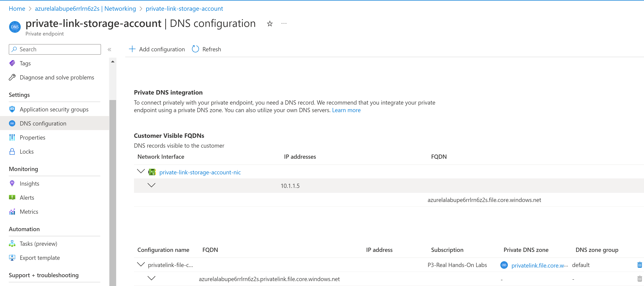Select the DNS configuration sidebar icon
The width and height of the screenshot is (644, 286).
coord(12,123)
